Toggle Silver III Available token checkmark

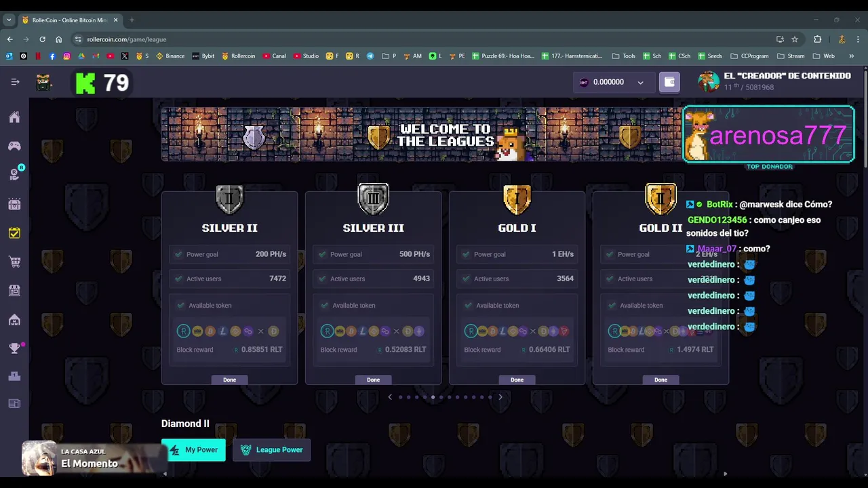coord(324,305)
